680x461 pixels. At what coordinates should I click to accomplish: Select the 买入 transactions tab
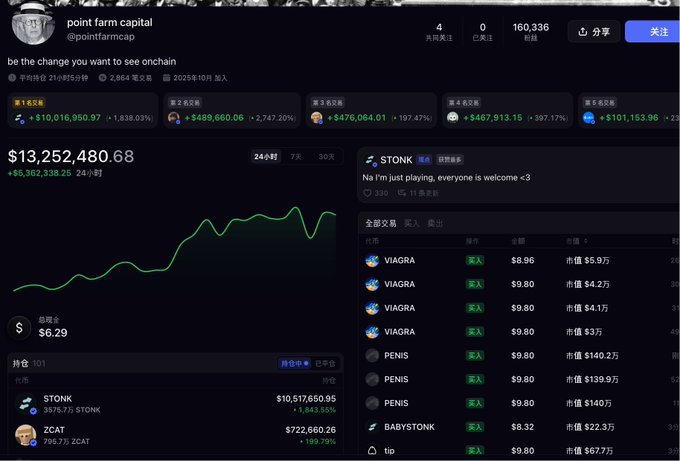(412, 223)
